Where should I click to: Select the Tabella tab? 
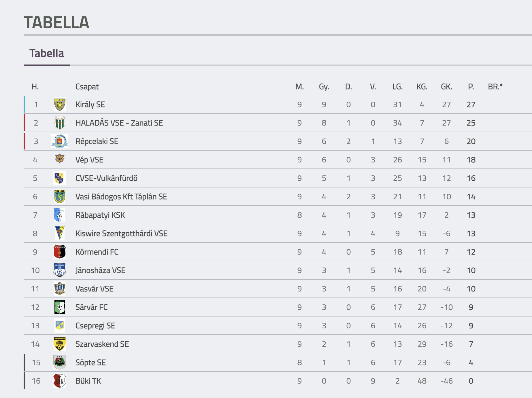click(x=47, y=54)
